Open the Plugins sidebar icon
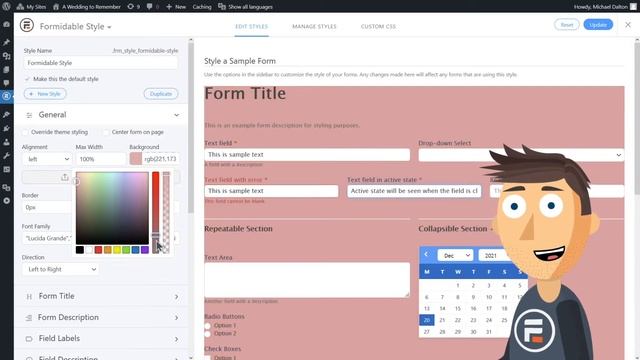Viewport: 640px width, 360px height. click(7, 129)
